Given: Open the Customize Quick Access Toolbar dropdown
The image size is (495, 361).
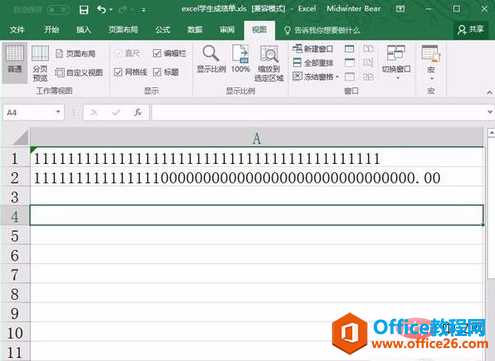Looking at the screenshot, I should pyautogui.click(x=144, y=10).
